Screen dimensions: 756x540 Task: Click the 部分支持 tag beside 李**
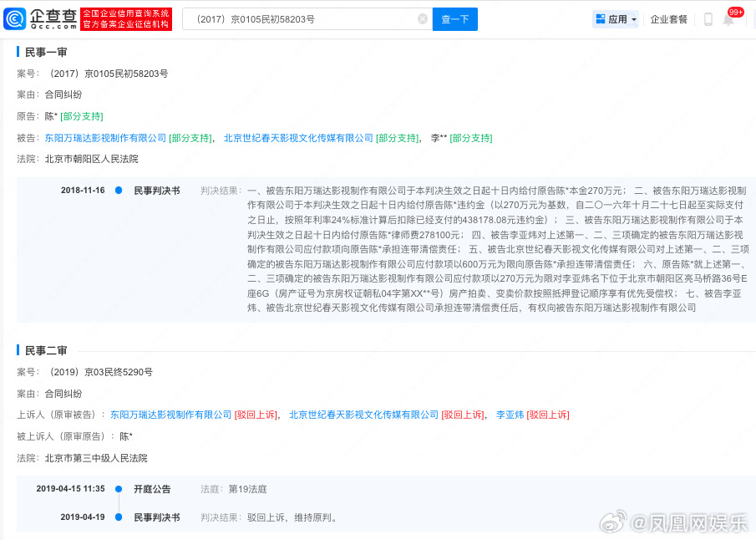(x=471, y=138)
